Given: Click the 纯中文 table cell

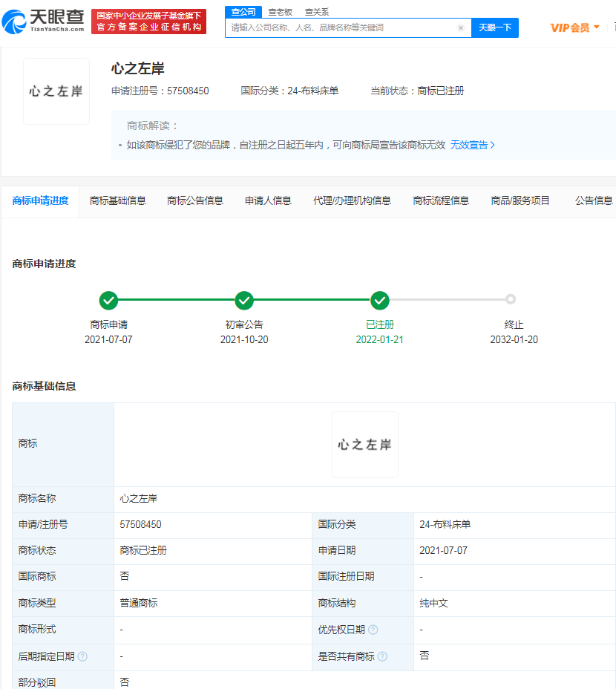Looking at the screenshot, I should point(433,603).
